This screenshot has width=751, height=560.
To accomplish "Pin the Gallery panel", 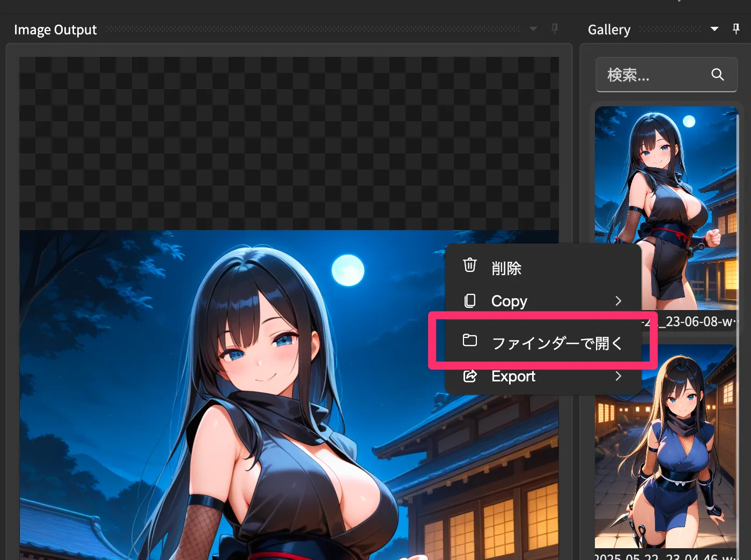I will [x=736, y=29].
